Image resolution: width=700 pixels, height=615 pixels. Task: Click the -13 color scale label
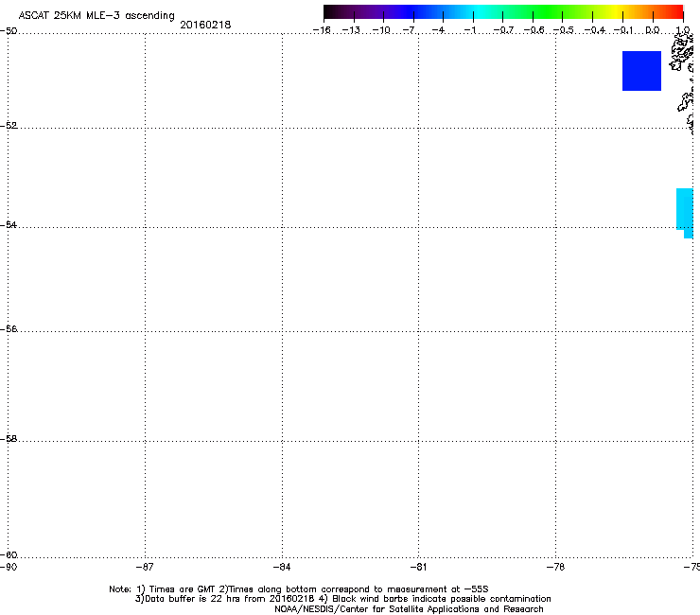tap(351, 30)
